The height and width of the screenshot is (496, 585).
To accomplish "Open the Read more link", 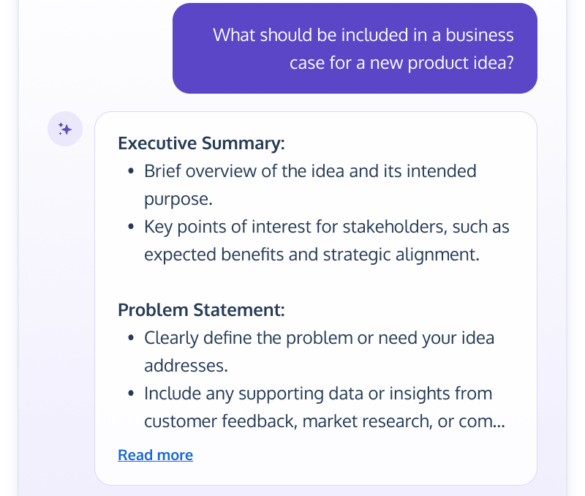I will pyautogui.click(x=155, y=455).
